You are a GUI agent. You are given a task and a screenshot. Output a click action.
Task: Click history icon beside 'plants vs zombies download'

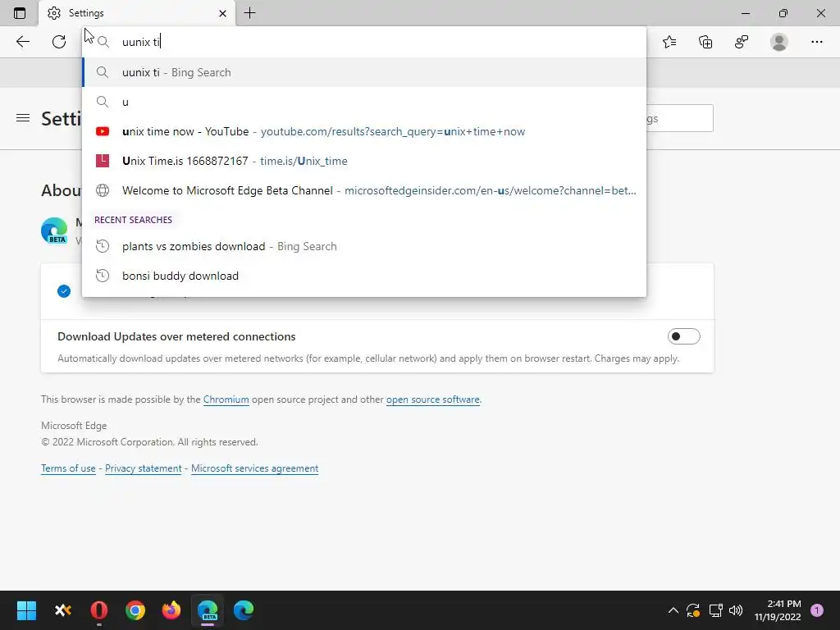(x=103, y=246)
